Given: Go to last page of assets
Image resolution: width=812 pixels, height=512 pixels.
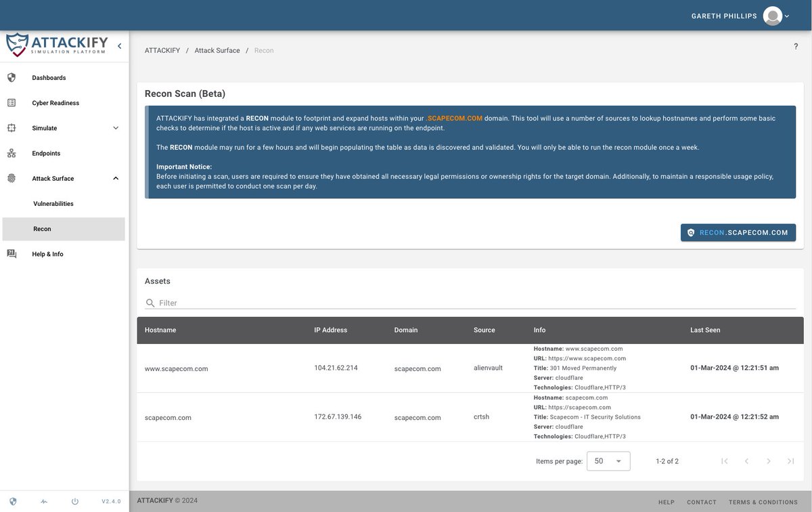Looking at the screenshot, I should coord(790,461).
